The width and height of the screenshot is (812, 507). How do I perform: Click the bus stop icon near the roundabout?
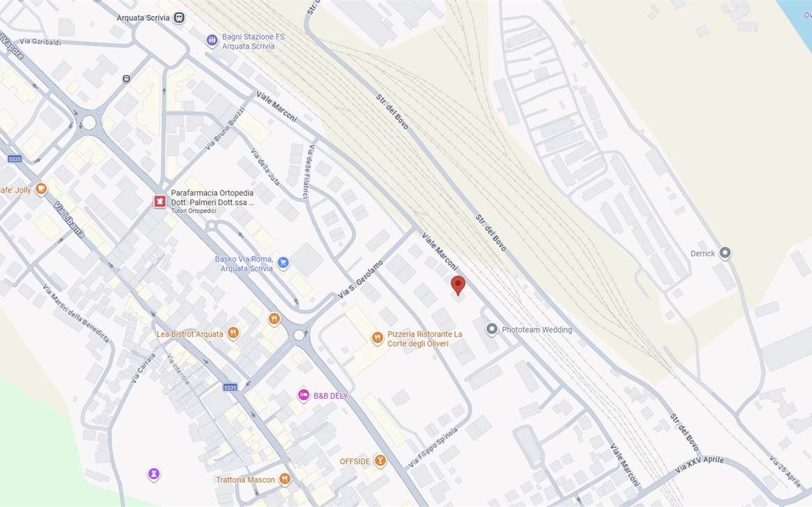click(126, 78)
